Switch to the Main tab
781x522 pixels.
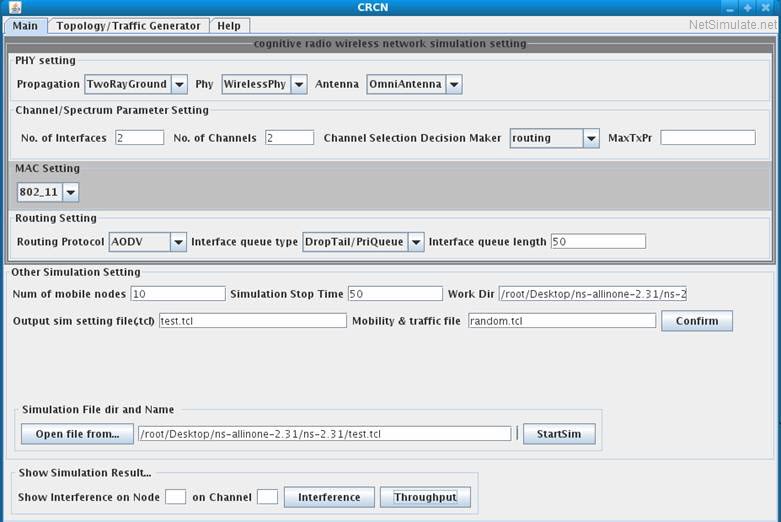(x=25, y=26)
